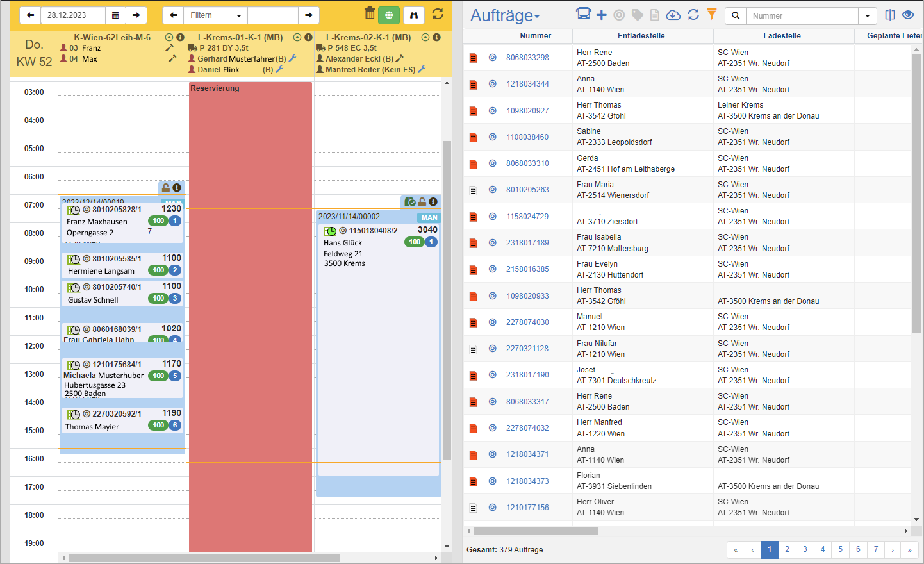This screenshot has height=564, width=924.
Task: Click the orange filter funnel icon
Action: (711, 15)
